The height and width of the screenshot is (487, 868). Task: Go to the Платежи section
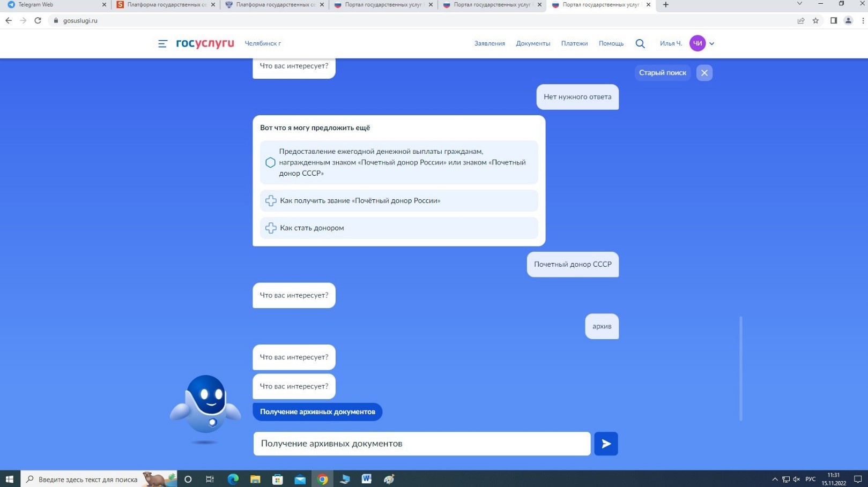point(574,43)
